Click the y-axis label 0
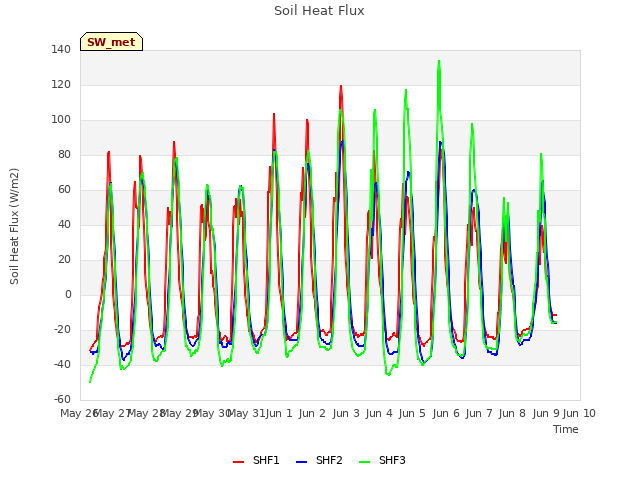The height and width of the screenshot is (480, 640). 68,295
